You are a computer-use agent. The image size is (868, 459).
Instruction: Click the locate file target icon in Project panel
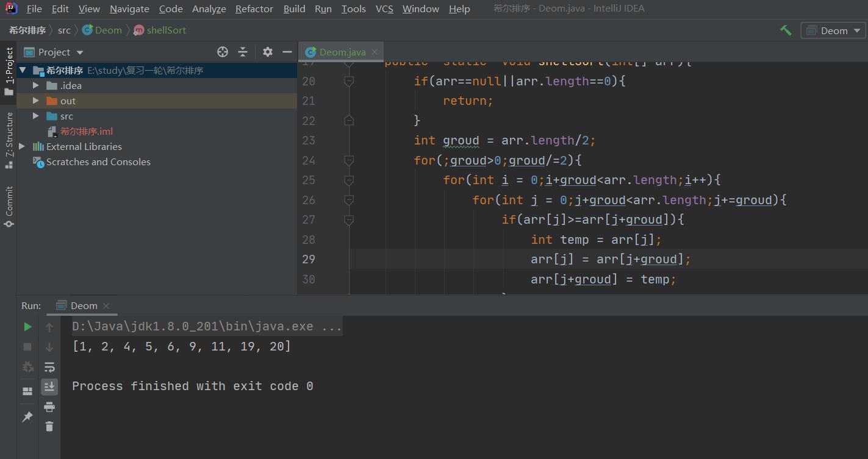coord(223,52)
